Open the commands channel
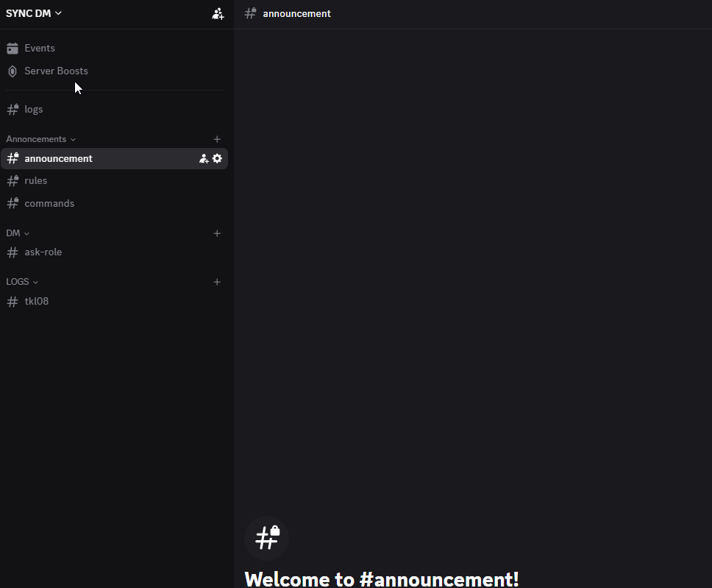This screenshot has height=588, width=712. coord(49,203)
